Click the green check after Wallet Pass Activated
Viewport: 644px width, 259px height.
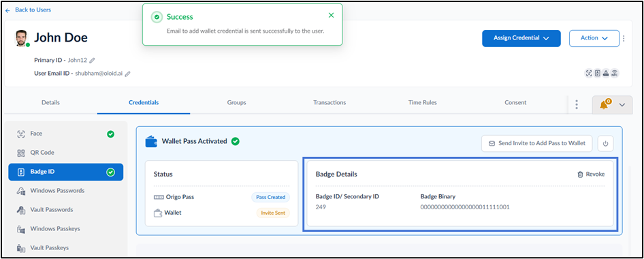235,141
